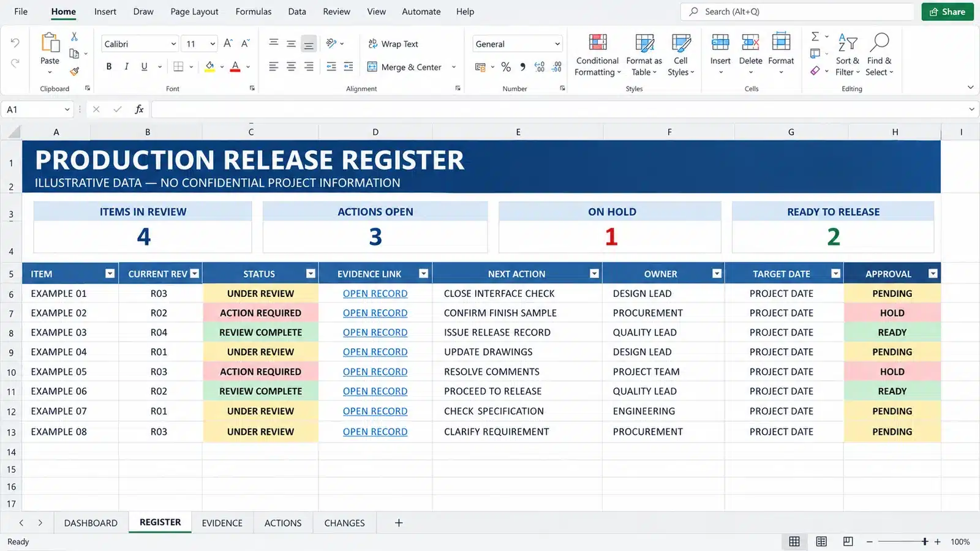The image size is (980, 551).
Task: Open Sort & Filter
Action: 848,55
